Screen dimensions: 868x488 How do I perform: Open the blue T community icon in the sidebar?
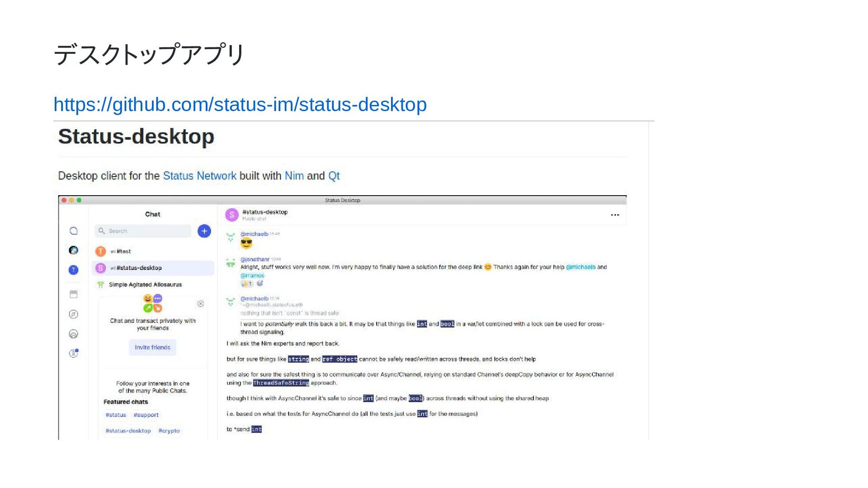pyautogui.click(x=73, y=270)
